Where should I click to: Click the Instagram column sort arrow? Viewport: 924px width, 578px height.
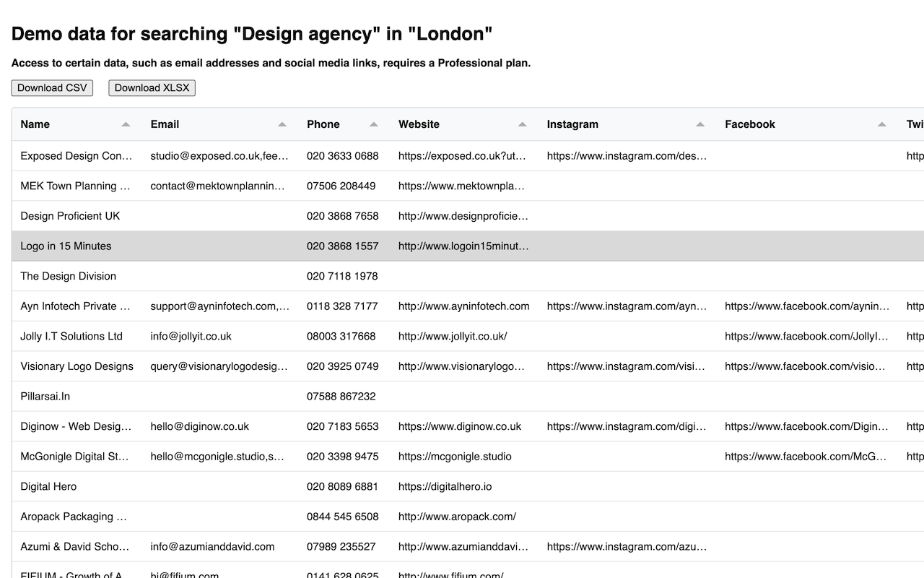[700, 124]
